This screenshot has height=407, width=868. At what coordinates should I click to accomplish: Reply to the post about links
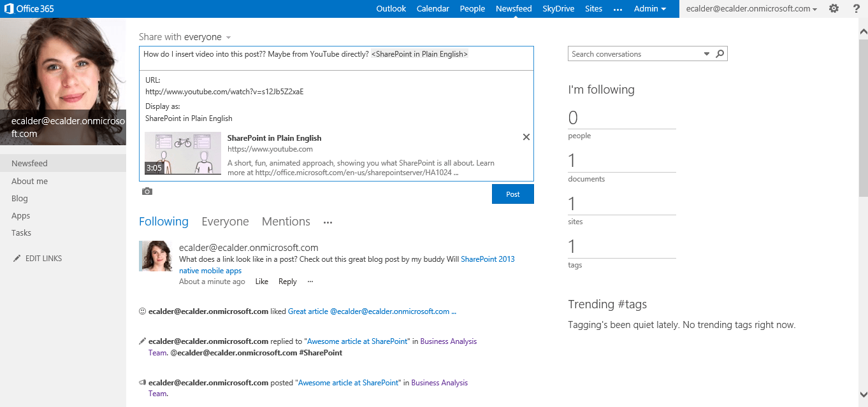287,282
